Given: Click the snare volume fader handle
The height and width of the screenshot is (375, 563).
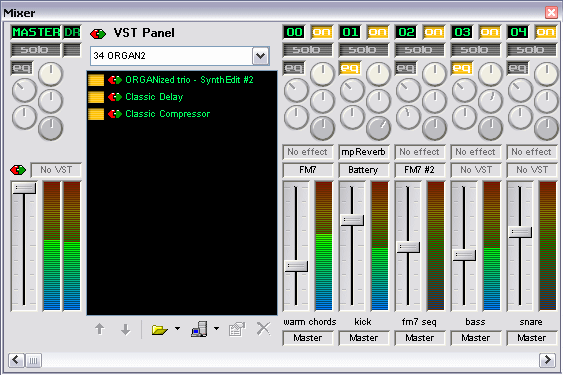Looking at the screenshot, I should [x=520, y=232].
